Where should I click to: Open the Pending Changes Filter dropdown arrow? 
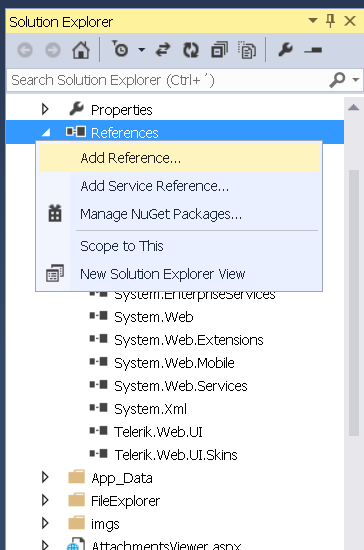142,50
